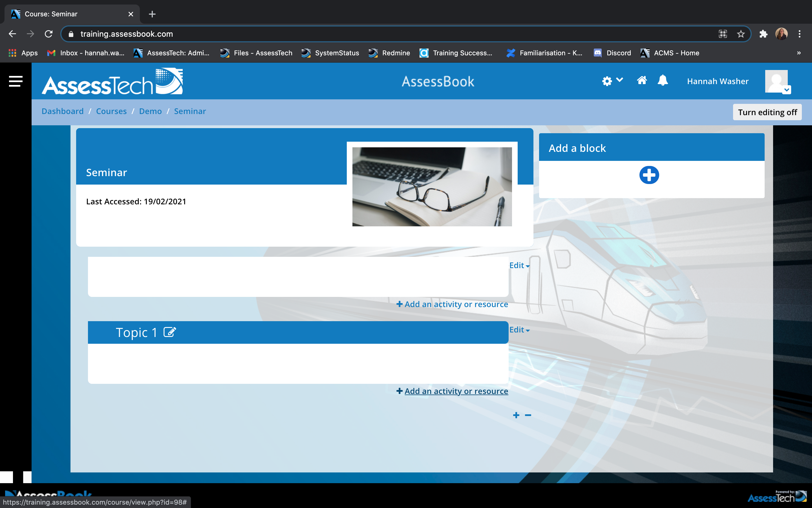Open Edit dropdown for general section

click(519, 265)
